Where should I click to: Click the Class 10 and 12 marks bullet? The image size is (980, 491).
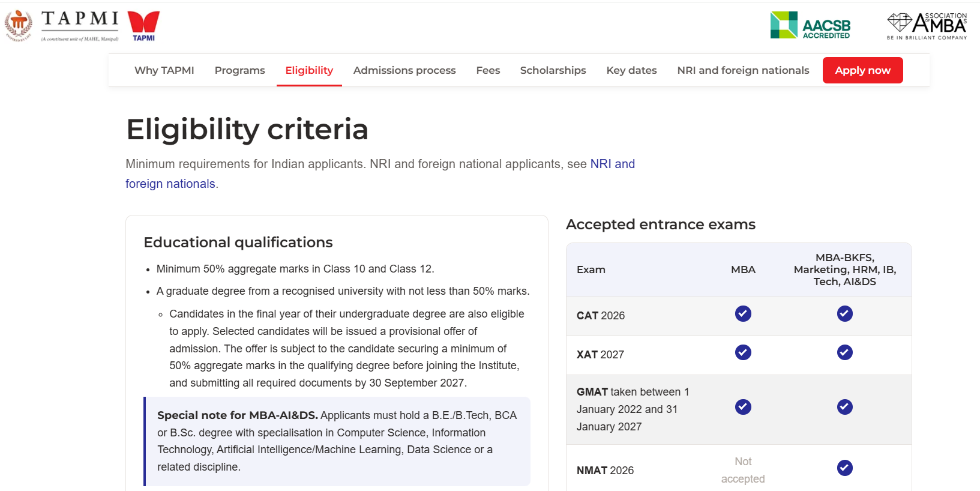[x=295, y=269]
